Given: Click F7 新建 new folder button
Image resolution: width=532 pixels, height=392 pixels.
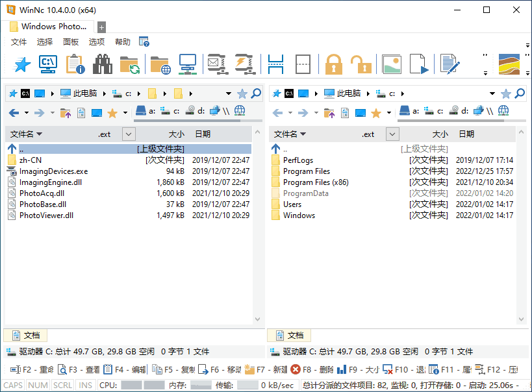Looking at the screenshot, I should 266,369.
